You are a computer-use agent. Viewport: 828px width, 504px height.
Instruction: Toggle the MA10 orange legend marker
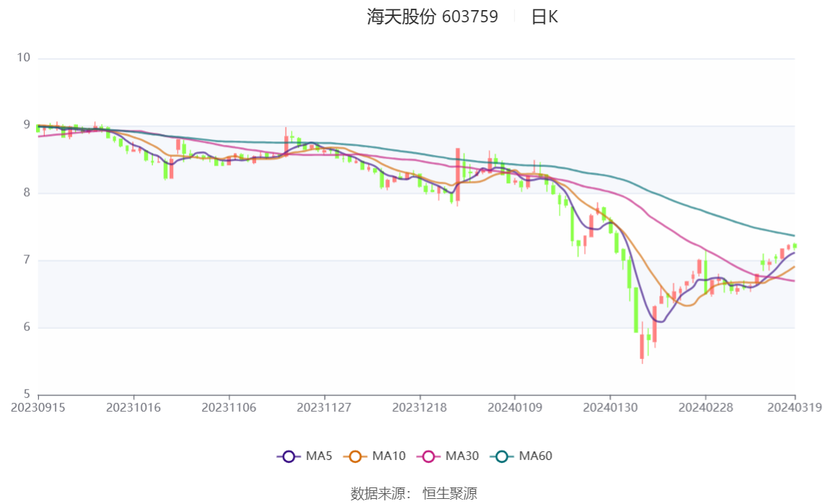(x=355, y=456)
